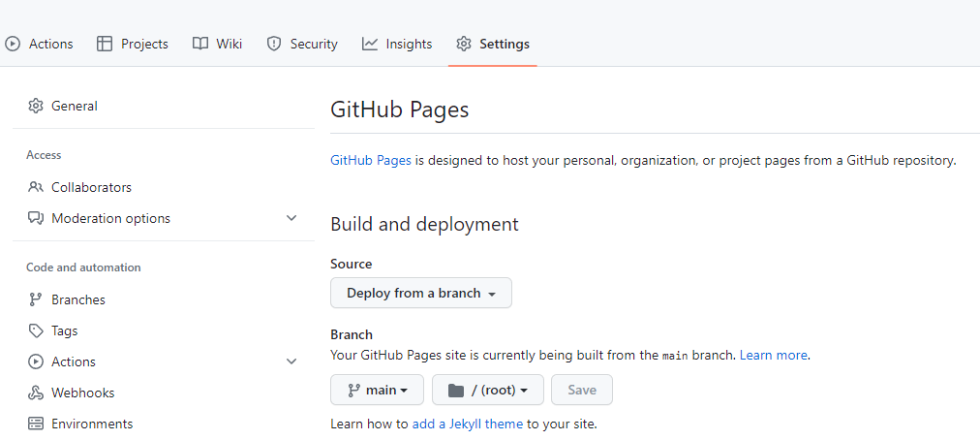Click the Collaborators people icon
This screenshot has height=440, width=980.
tap(36, 187)
